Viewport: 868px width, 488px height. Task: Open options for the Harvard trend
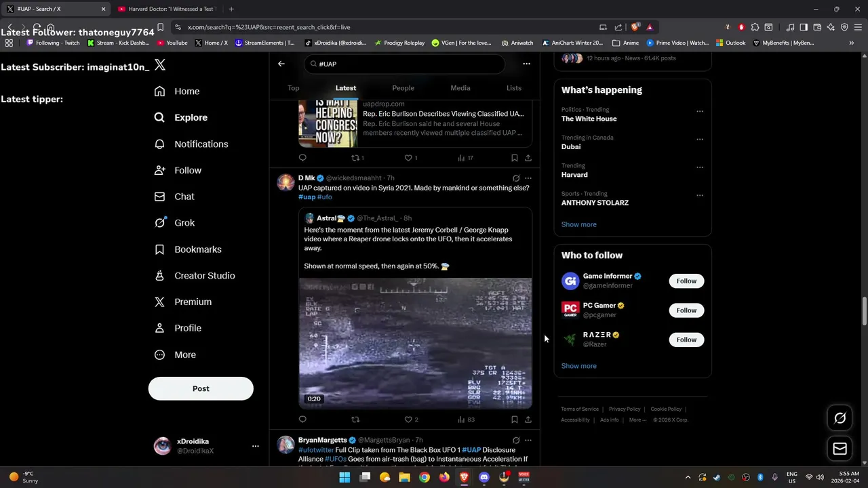(700, 167)
